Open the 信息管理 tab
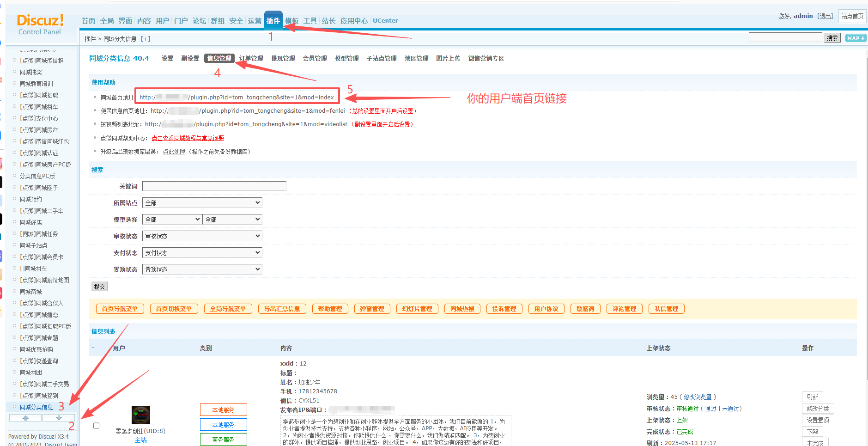Screen dimensions: 868x446 219,58
